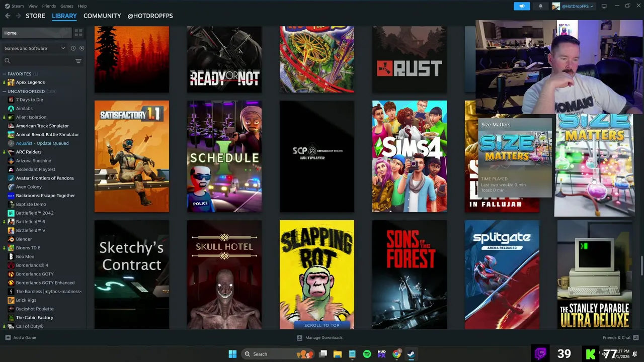Open File Explorer from the taskbar
Image resolution: width=644 pixels, height=362 pixels.
(x=338, y=354)
